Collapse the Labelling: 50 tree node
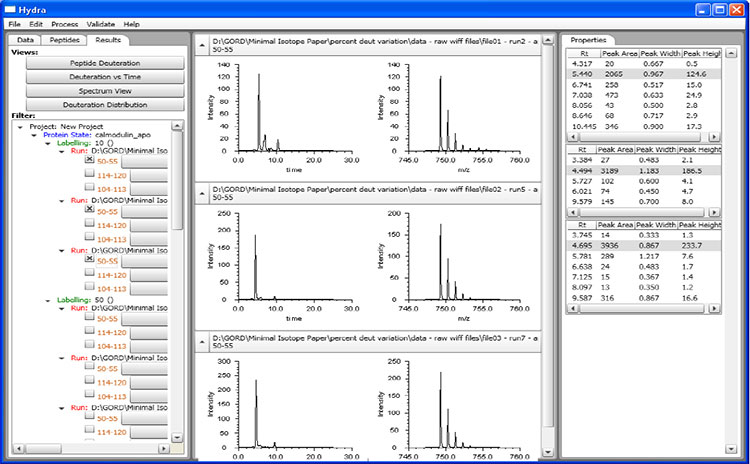750x464 pixels. [x=48, y=300]
